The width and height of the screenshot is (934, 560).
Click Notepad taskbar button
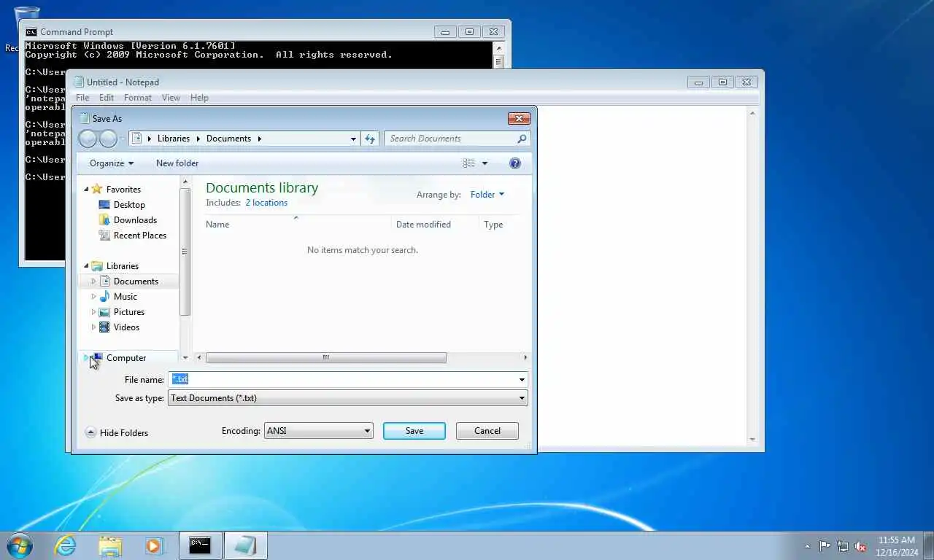pyautogui.click(x=245, y=545)
